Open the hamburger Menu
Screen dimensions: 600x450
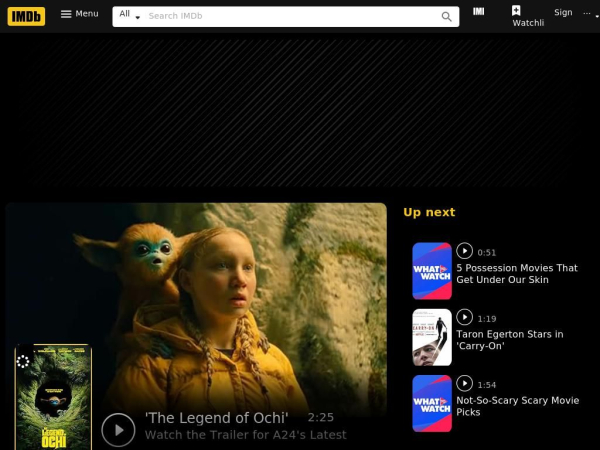point(79,14)
